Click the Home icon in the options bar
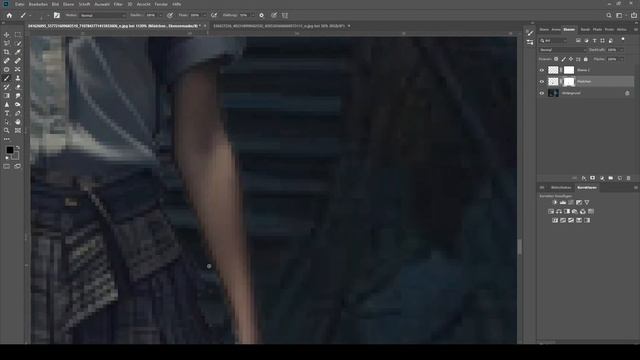The width and height of the screenshot is (640, 360). tap(9, 15)
